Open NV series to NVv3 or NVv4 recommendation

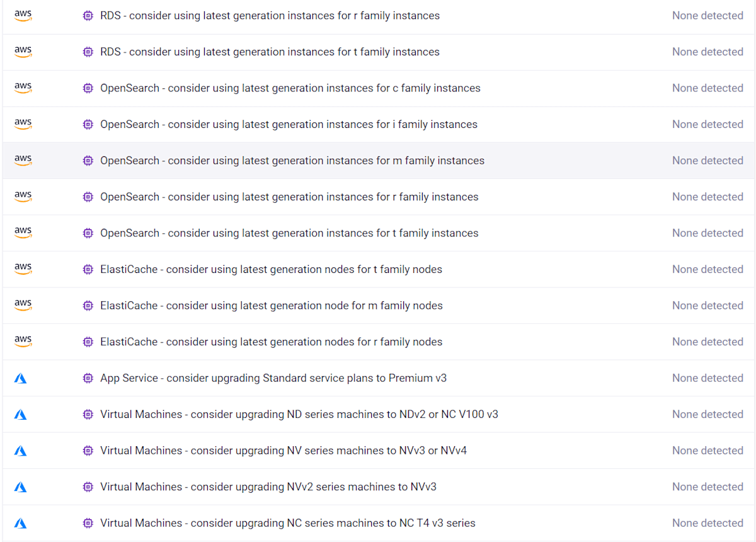pos(283,451)
